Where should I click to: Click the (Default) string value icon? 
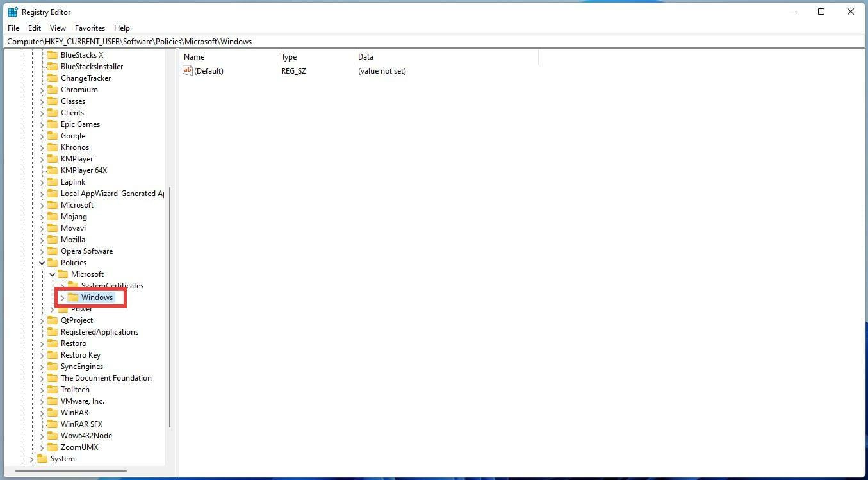coord(187,70)
